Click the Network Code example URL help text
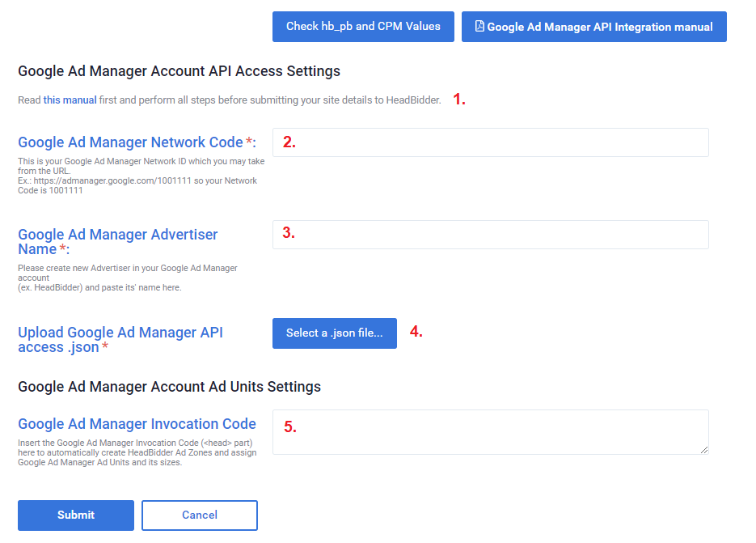756x543 pixels. pos(137,181)
